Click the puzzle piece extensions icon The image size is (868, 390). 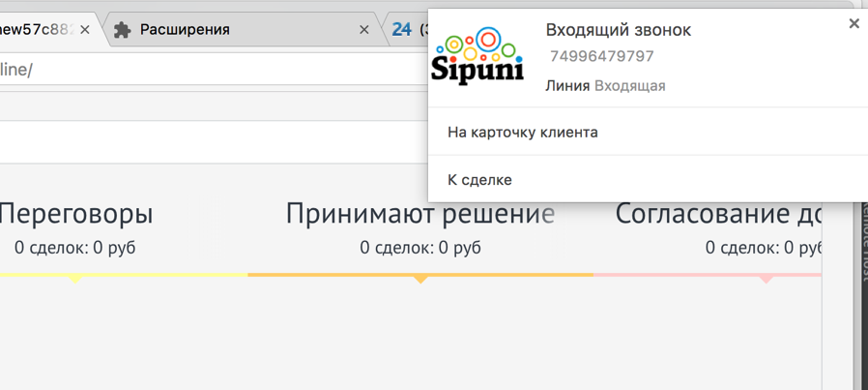point(123,30)
